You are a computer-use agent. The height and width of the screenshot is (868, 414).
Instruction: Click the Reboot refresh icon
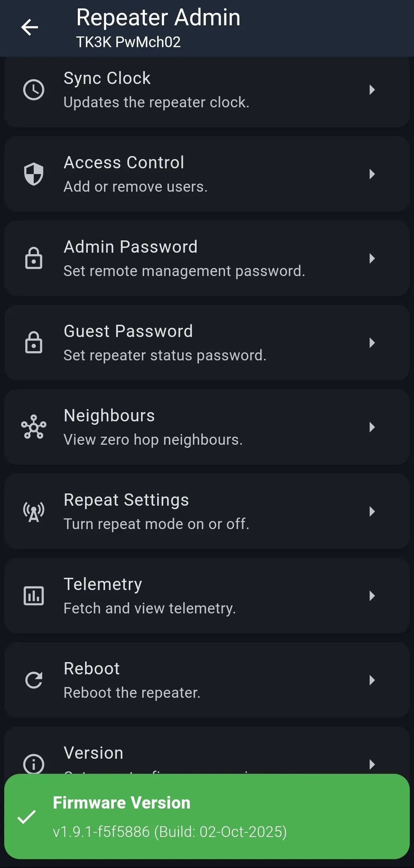click(34, 680)
